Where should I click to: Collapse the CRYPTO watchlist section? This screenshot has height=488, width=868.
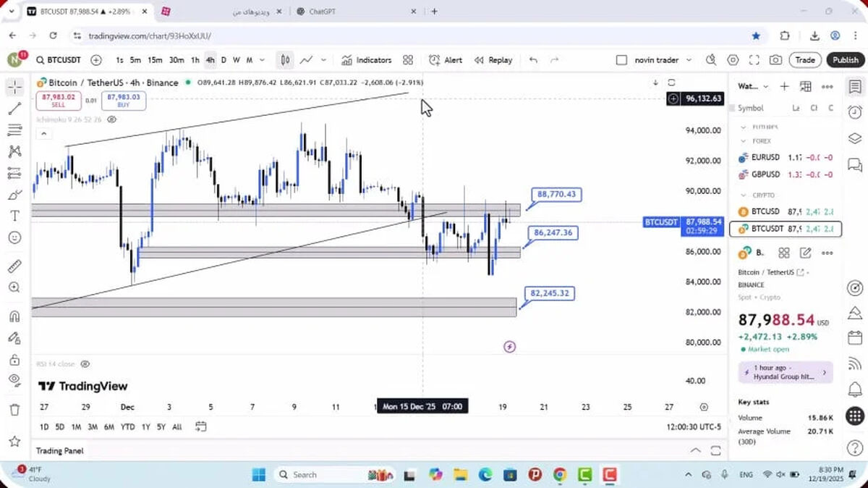(743, 195)
